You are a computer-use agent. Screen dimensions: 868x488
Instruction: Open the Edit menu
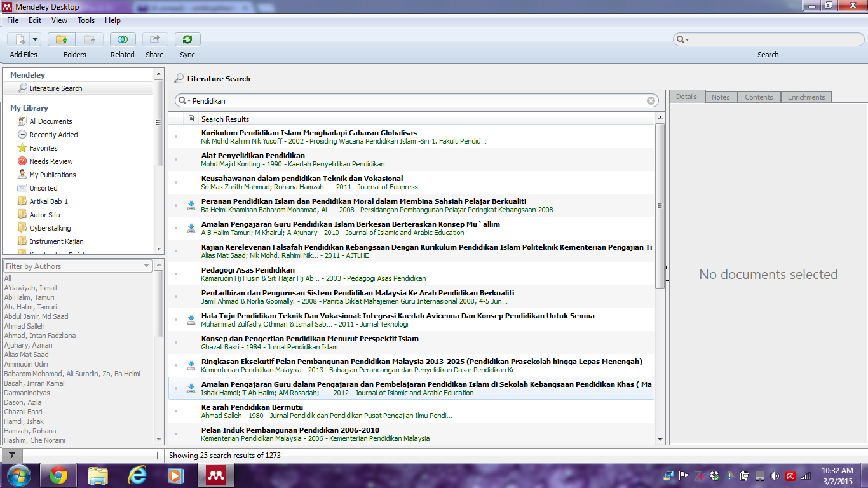pos(35,20)
